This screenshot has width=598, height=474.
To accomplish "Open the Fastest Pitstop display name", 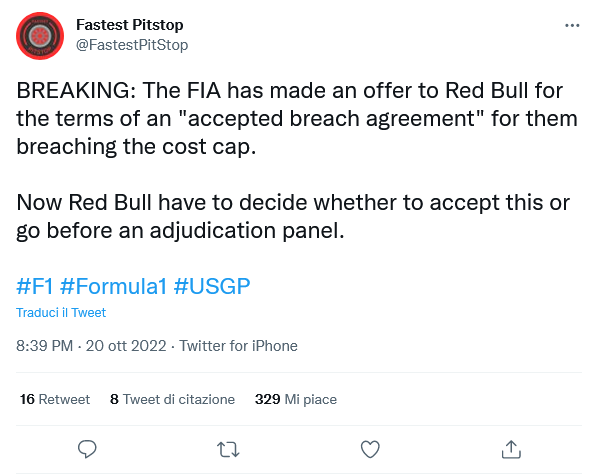I will click(x=130, y=25).
